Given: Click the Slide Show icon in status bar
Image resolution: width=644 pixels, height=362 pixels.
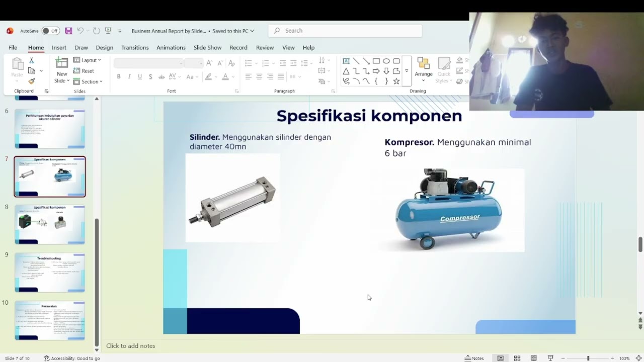Looking at the screenshot, I should (x=550, y=358).
